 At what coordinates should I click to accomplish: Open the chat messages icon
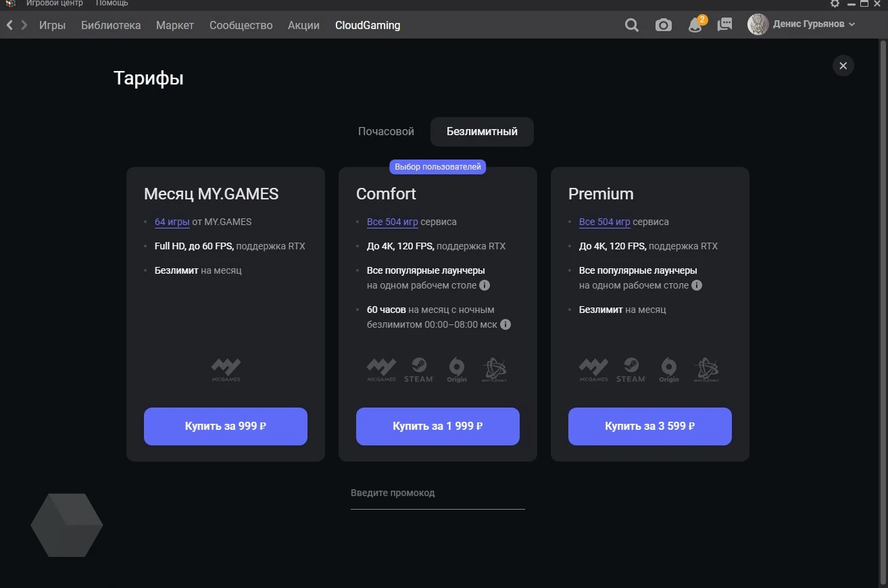tap(724, 25)
